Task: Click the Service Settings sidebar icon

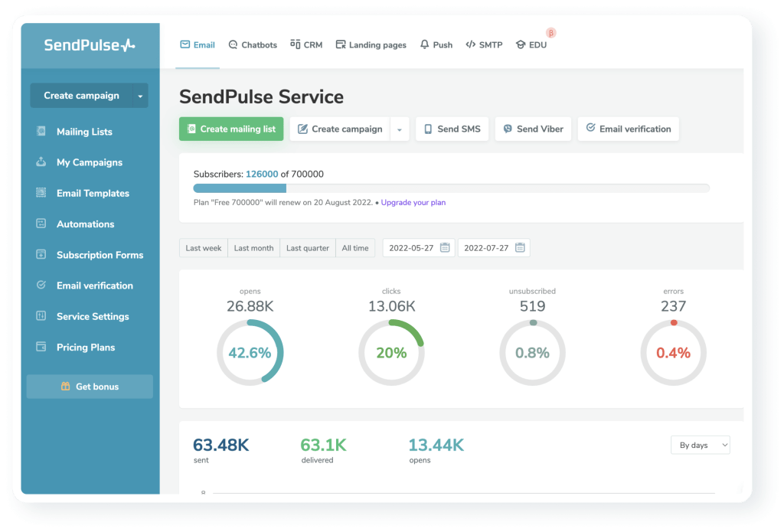Action: coord(40,316)
